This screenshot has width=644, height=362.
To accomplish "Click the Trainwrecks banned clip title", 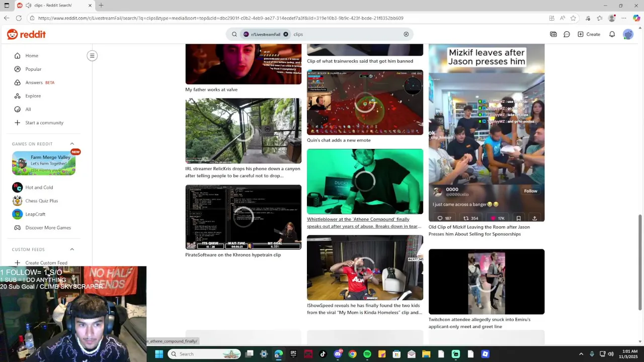I will click(x=360, y=61).
